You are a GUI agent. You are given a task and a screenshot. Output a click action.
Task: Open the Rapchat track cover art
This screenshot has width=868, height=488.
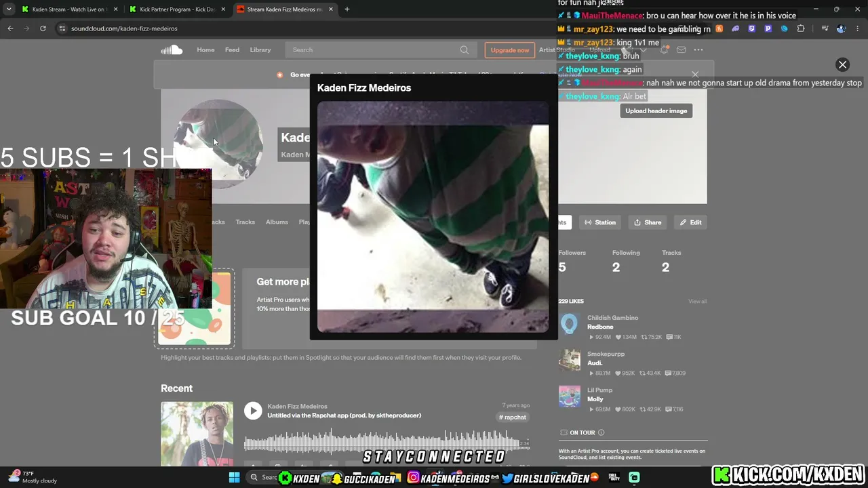[x=197, y=434]
